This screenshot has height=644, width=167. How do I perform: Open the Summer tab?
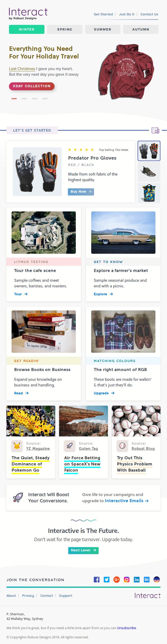click(x=103, y=30)
